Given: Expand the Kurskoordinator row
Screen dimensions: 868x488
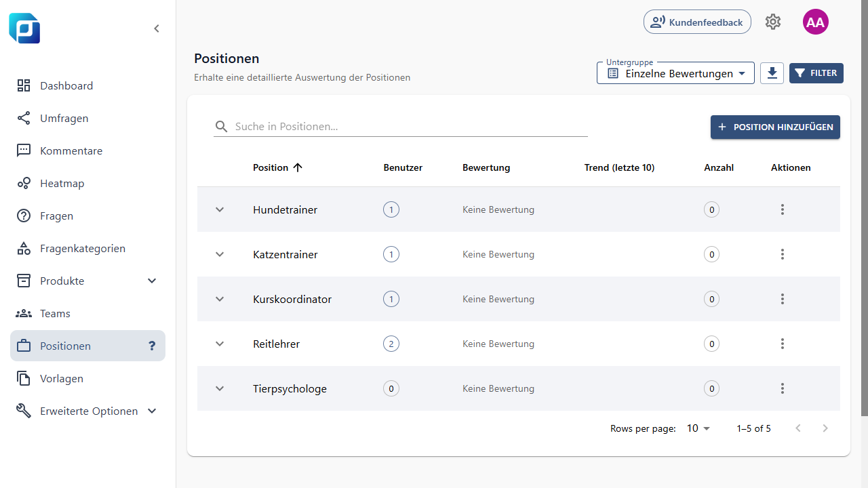Looking at the screenshot, I should (x=220, y=299).
